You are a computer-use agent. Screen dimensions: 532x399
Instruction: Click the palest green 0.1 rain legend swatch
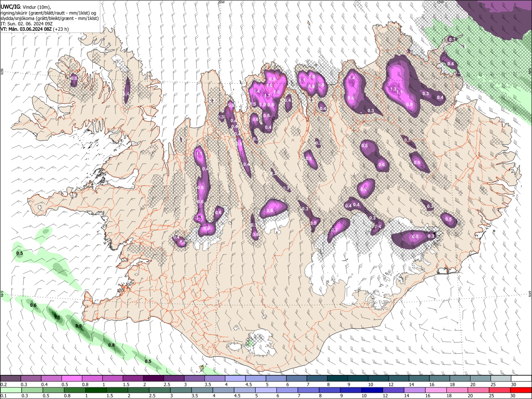[11, 390]
